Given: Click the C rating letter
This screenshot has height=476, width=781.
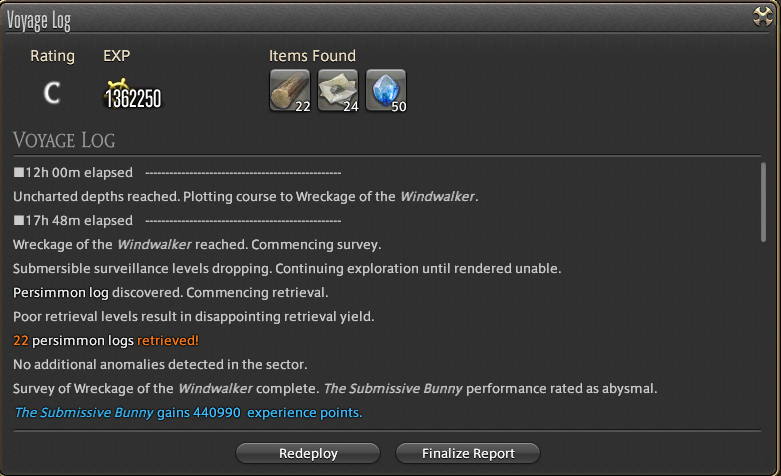Looking at the screenshot, I should point(52,93).
